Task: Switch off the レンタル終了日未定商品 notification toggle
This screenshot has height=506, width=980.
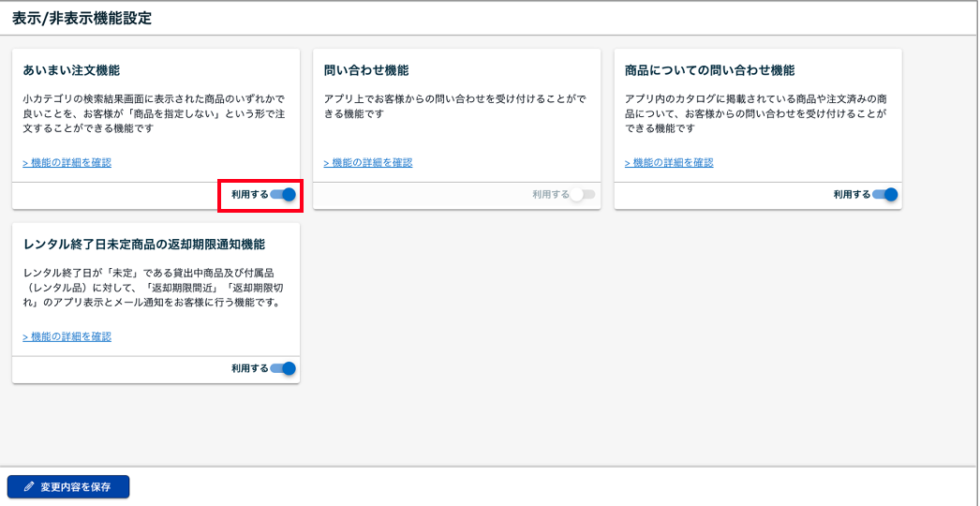Action: (x=283, y=369)
